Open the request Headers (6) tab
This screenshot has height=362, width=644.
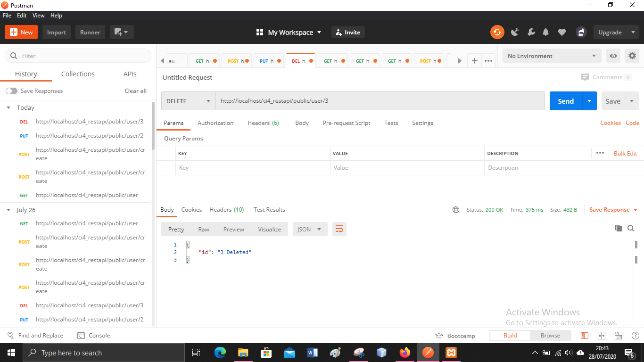point(263,123)
